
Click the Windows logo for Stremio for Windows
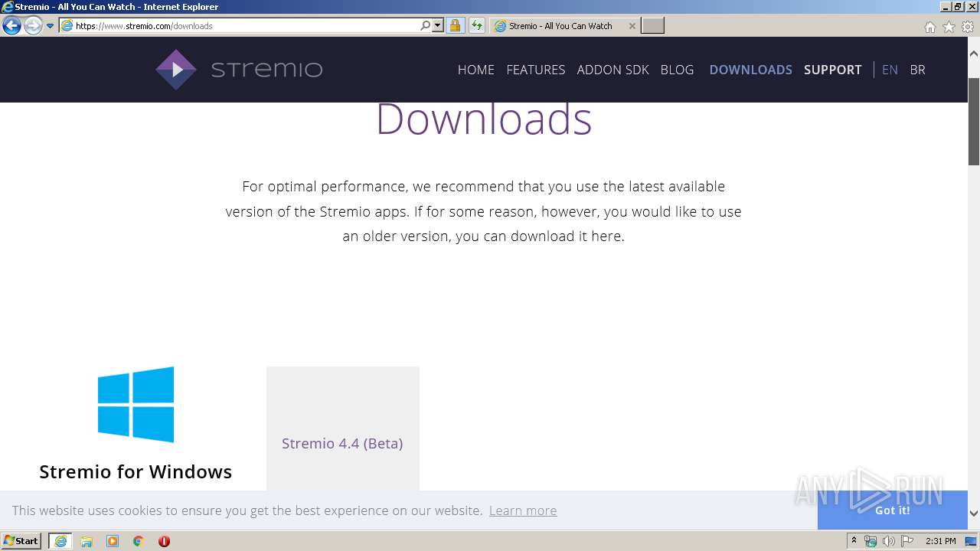tap(136, 404)
